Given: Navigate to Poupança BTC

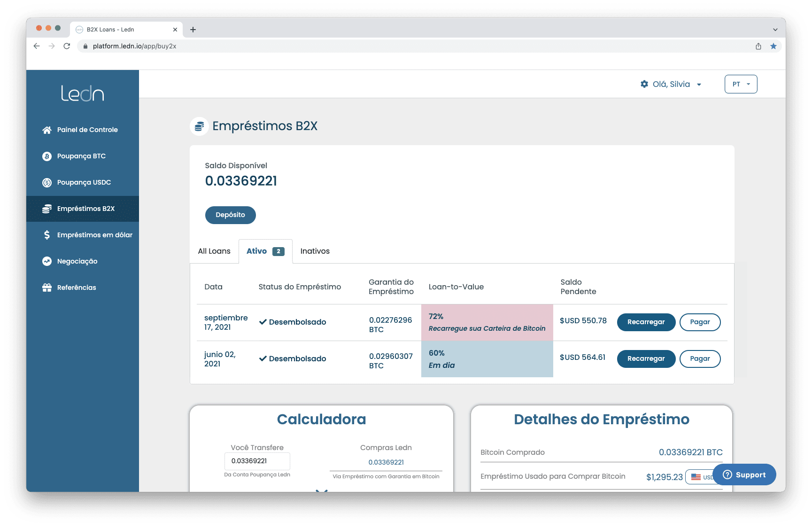Looking at the screenshot, I should 83,156.
